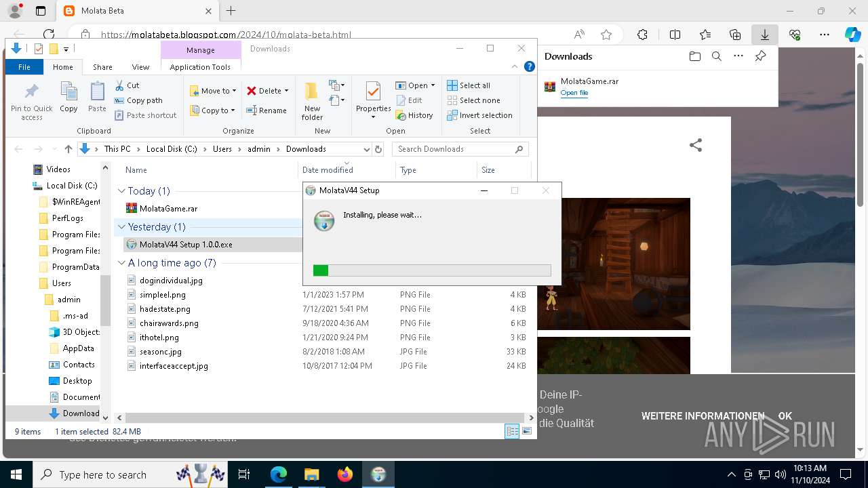Click Cut in Clipboard group
This screenshot has width=868, height=488.
coord(127,85)
